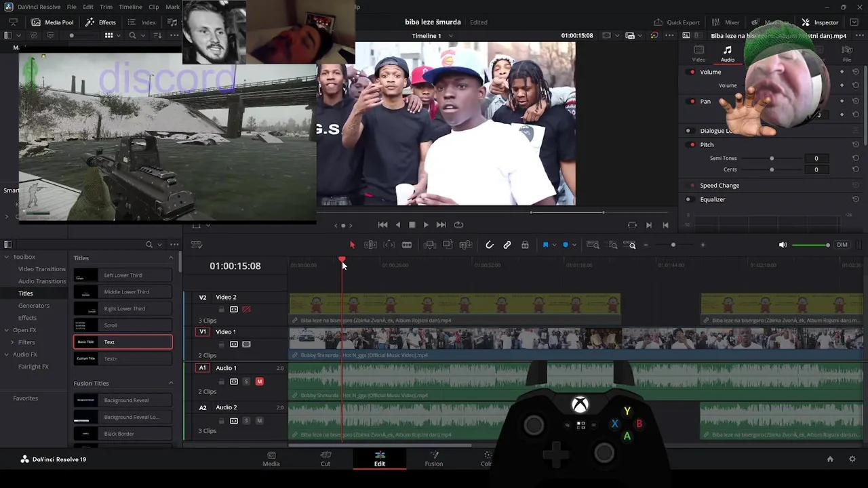Open the File menu
The height and width of the screenshot is (488, 868).
click(71, 7)
